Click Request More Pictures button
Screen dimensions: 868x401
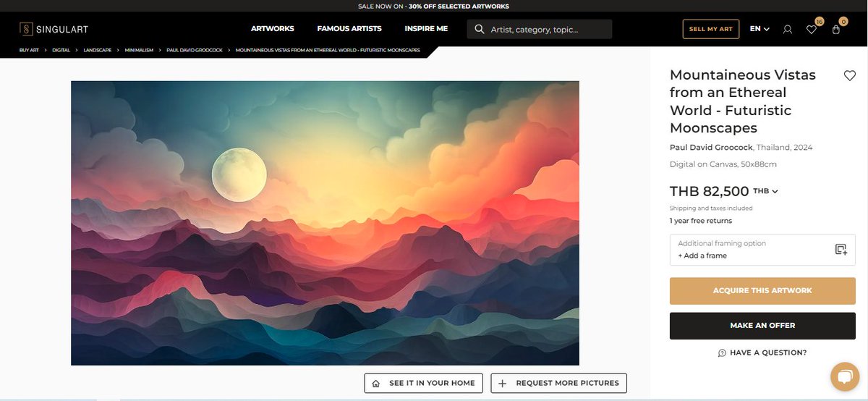point(559,383)
